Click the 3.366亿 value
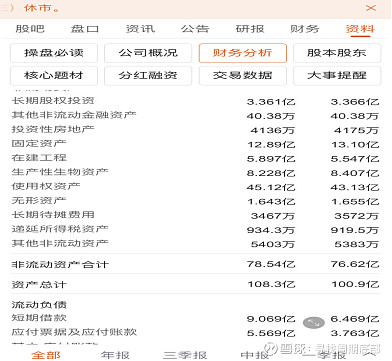 (355, 102)
